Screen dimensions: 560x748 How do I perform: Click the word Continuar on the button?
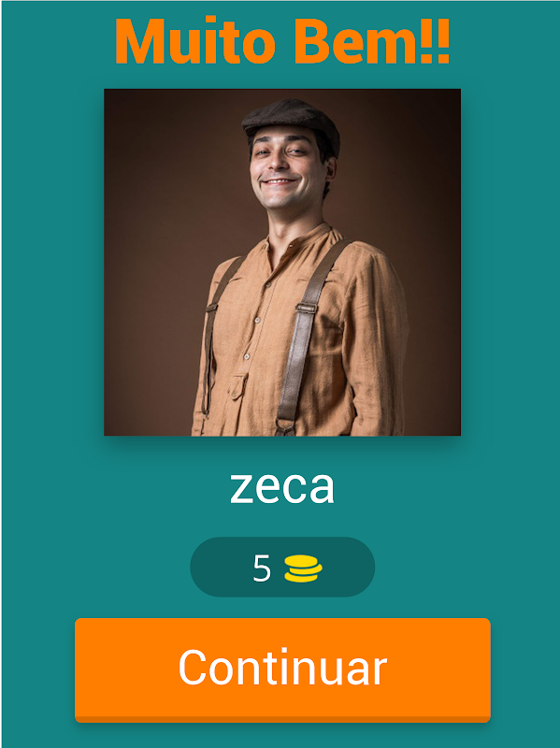pos(282,668)
